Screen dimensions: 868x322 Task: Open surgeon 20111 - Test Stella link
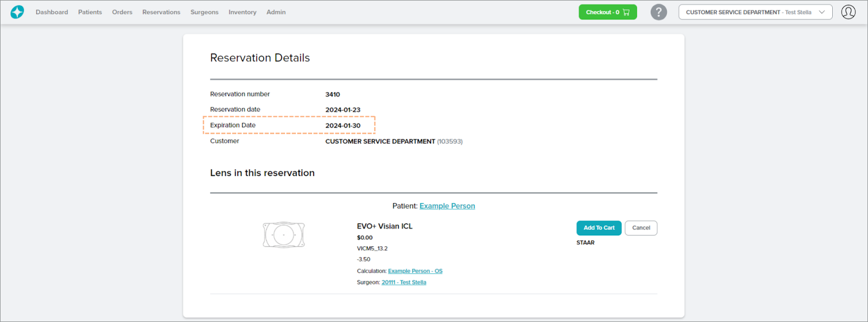(404, 282)
